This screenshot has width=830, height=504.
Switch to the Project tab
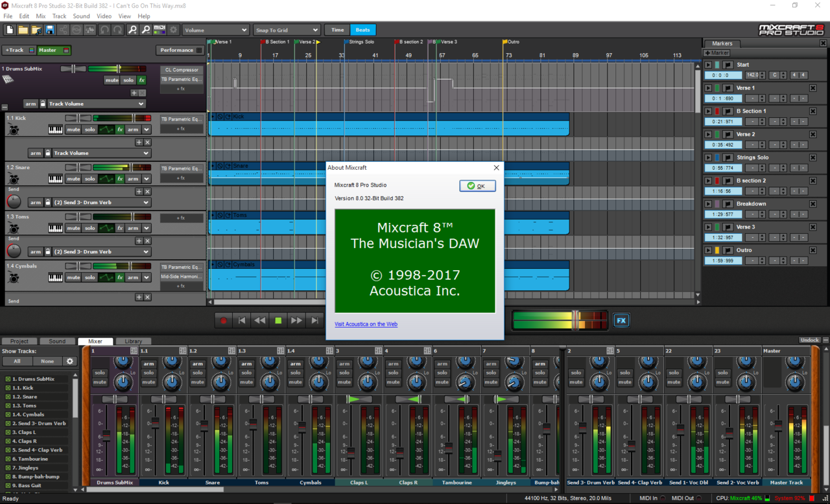tap(19, 341)
